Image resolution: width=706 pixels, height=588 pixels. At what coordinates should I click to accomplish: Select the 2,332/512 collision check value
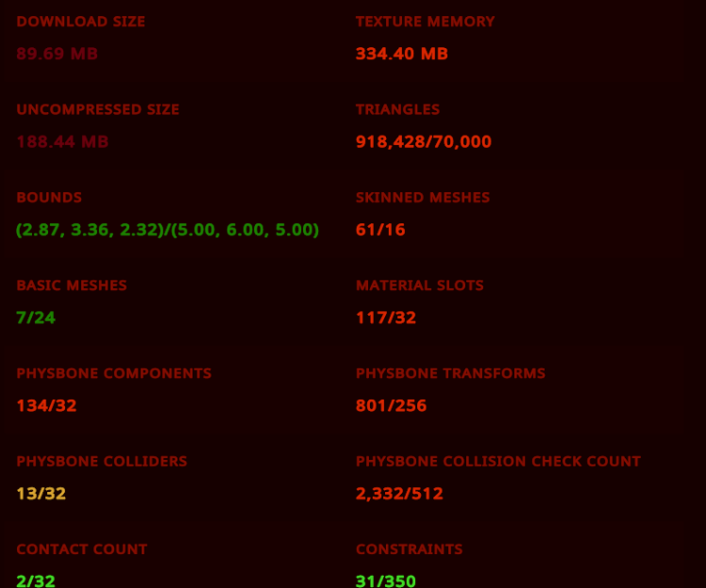[x=399, y=494]
